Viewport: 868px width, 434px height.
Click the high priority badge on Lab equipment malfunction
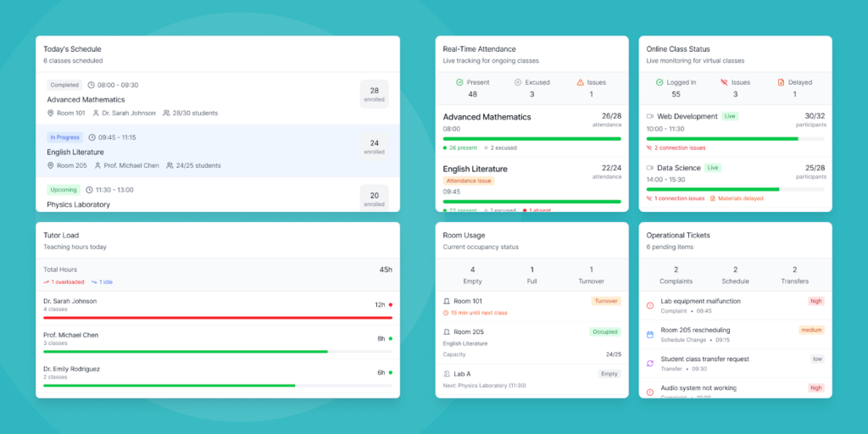(815, 301)
